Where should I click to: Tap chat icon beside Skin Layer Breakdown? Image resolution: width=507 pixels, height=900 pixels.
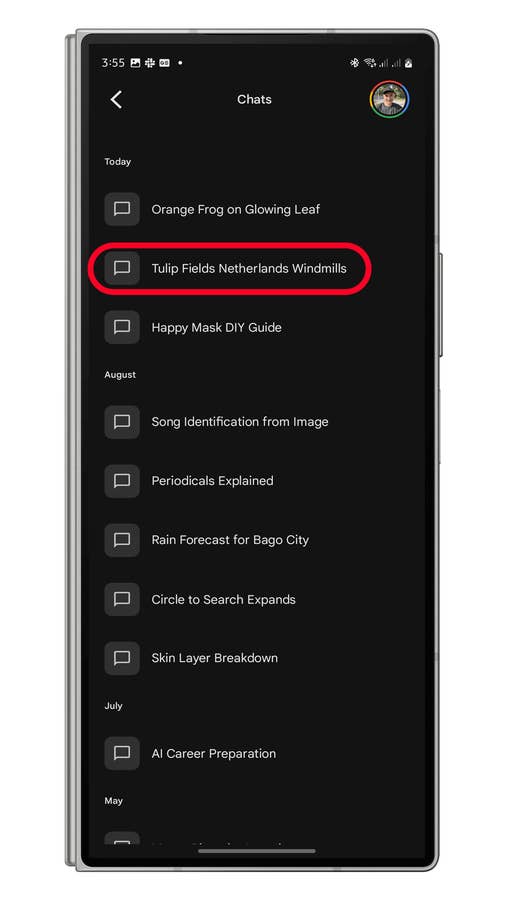point(122,658)
